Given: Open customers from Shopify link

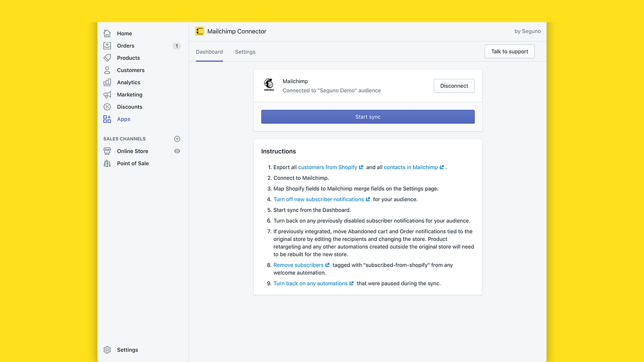Looking at the screenshot, I should (328, 167).
